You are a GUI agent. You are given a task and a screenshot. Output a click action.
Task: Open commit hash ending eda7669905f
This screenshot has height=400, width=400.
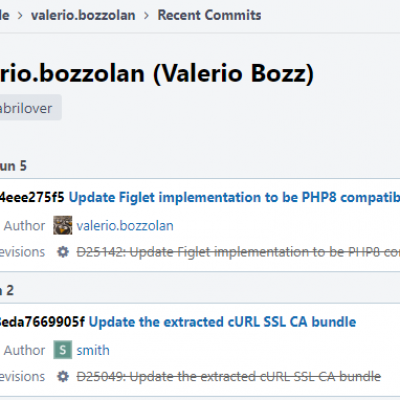pos(42,322)
